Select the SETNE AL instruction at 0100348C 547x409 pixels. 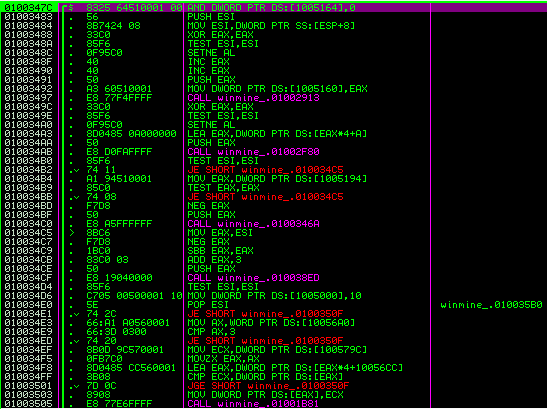point(211,53)
